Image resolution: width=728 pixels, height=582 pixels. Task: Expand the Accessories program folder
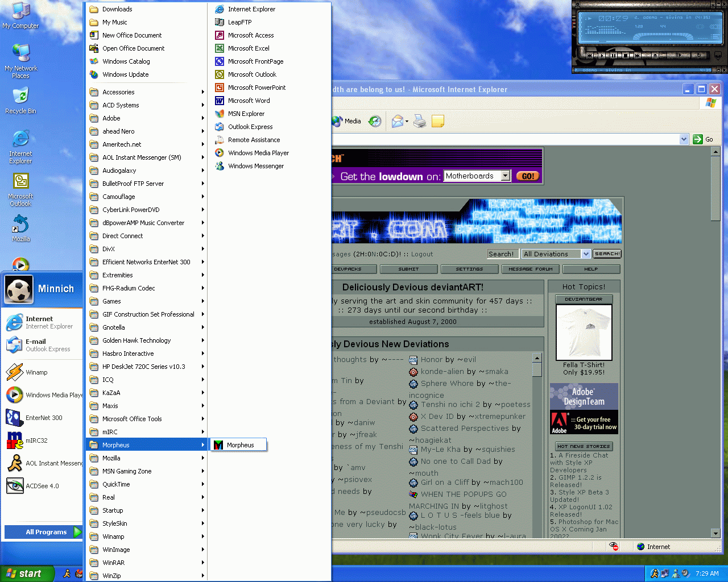pos(146,92)
